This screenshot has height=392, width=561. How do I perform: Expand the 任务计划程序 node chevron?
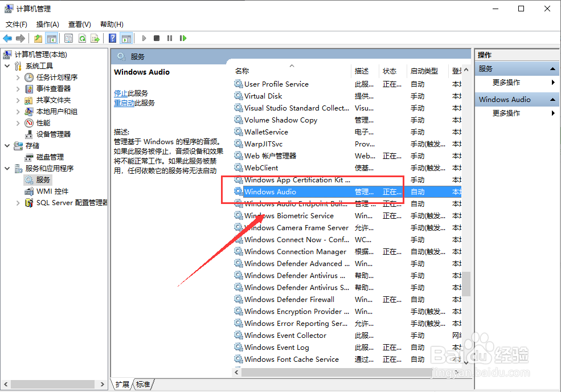click(x=18, y=77)
